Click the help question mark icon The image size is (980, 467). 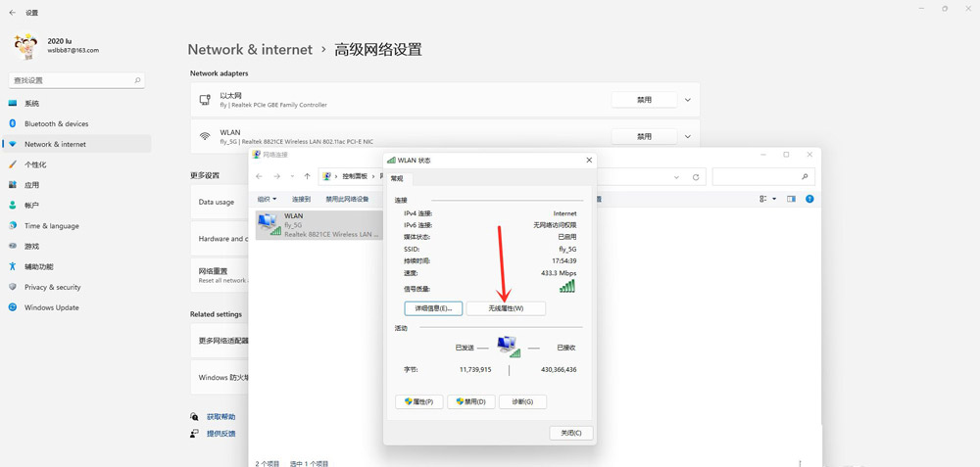pos(809,199)
